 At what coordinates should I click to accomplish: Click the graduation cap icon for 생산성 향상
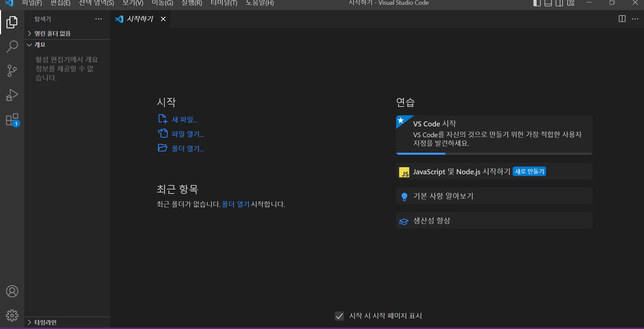[x=404, y=221]
